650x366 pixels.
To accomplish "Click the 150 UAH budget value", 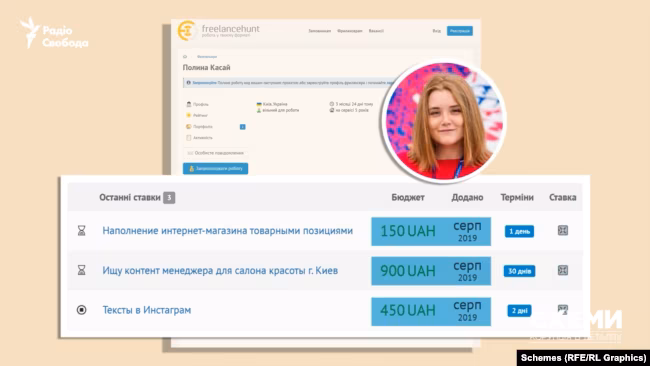I will tap(408, 231).
